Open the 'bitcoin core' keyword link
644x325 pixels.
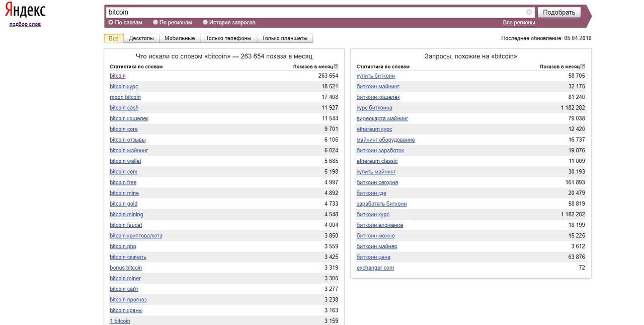click(x=124, y=129)
